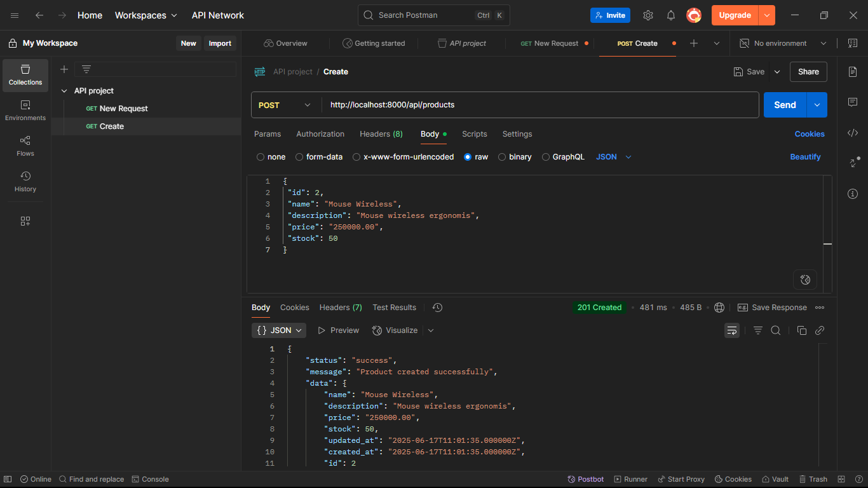Choose the GraphQL body radio option
Screen dimensions: 868x488
545,157
